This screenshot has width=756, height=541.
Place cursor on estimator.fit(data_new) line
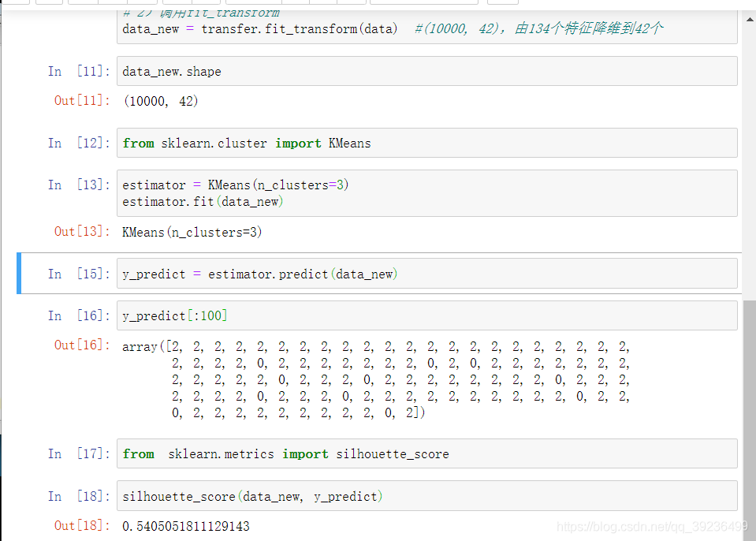pyautogui.click(x=203, y=202)
